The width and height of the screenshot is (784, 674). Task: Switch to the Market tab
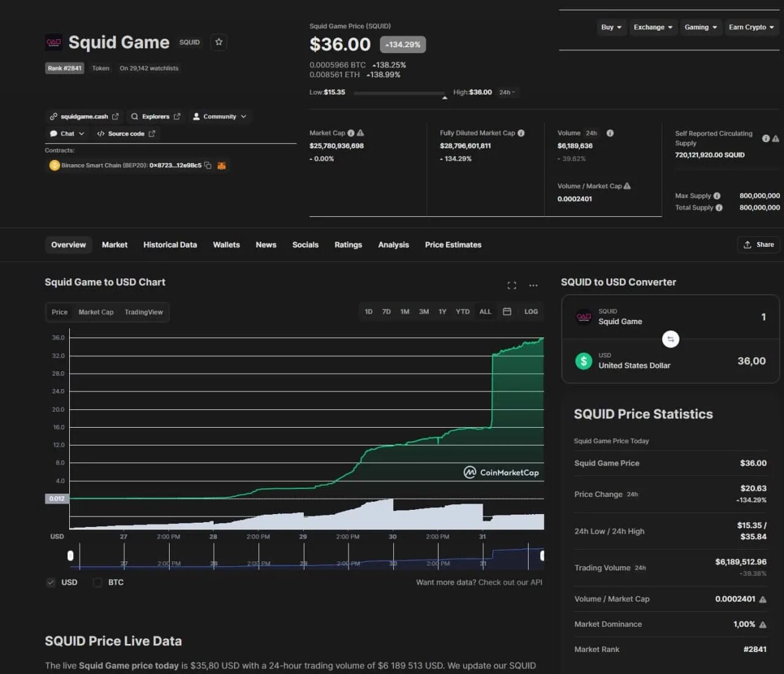click(x=115, y=244)
